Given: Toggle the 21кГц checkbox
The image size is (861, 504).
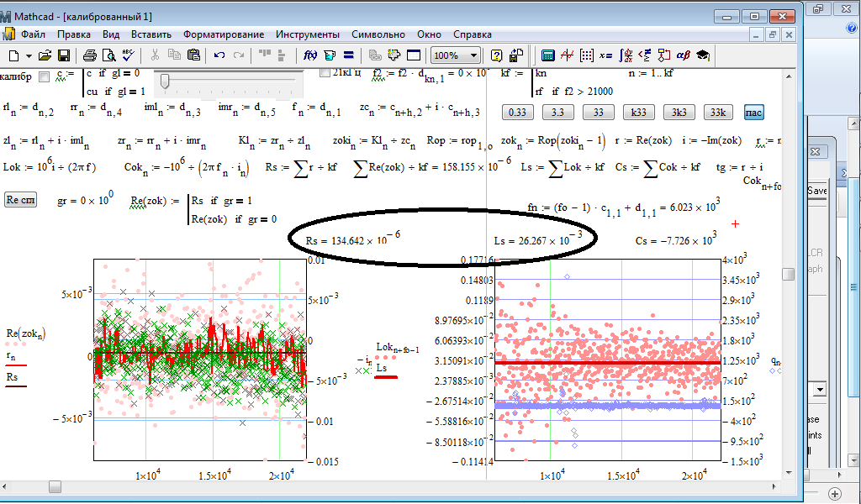Looking at the screenshot, I should [x=325, y=72].
